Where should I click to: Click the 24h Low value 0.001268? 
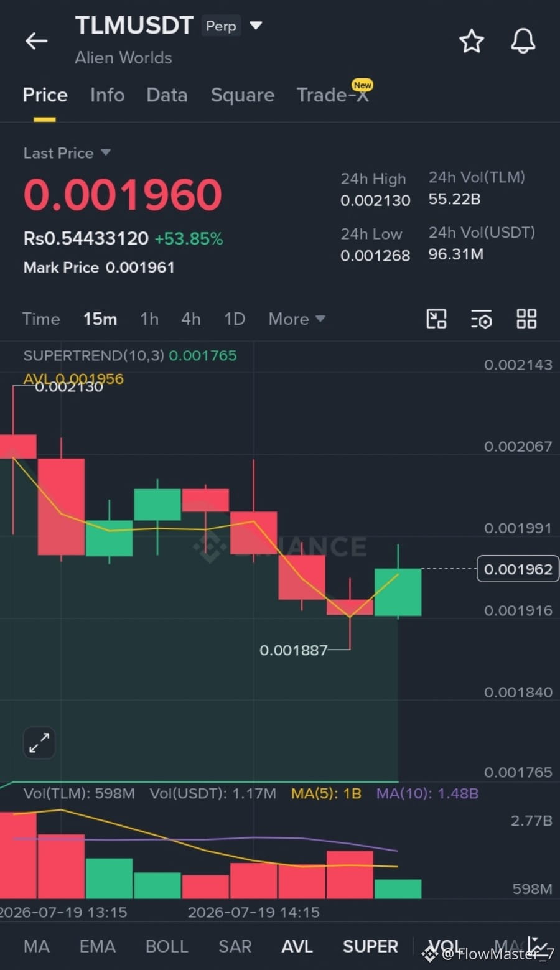point(375,256)
